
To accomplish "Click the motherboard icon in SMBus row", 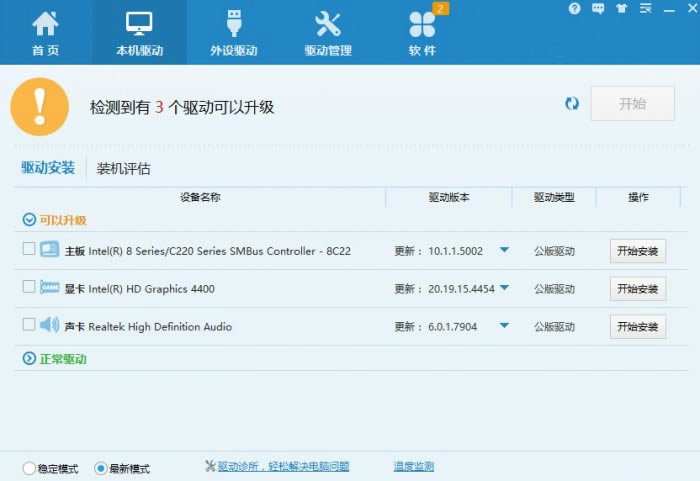I will [x=49, y=249].
